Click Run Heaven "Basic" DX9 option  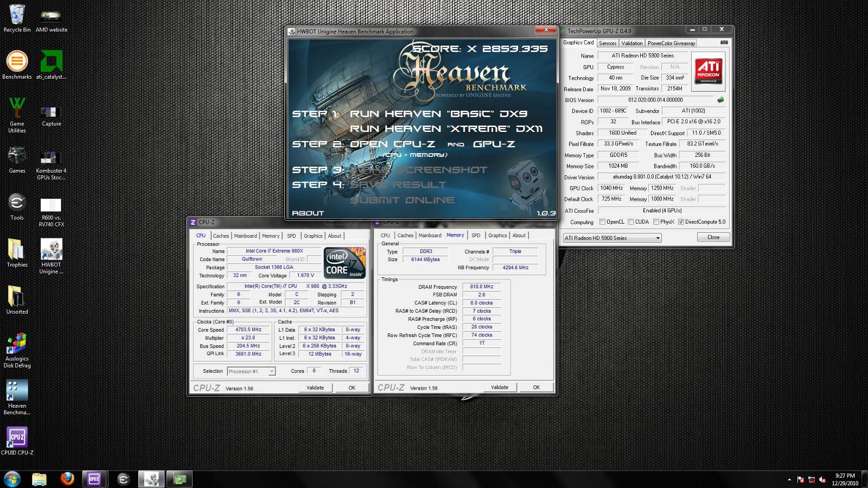click(x=438, y=114)
